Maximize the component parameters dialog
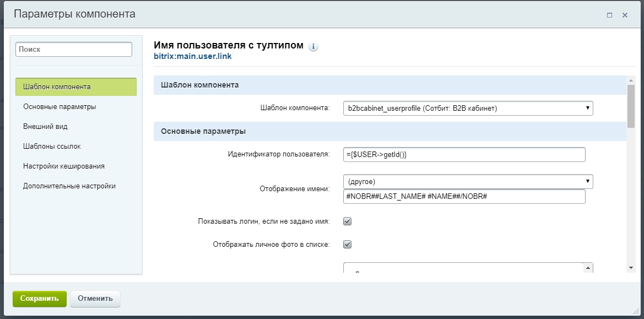This screenshot has width=644, height=319. pos(609,15)
